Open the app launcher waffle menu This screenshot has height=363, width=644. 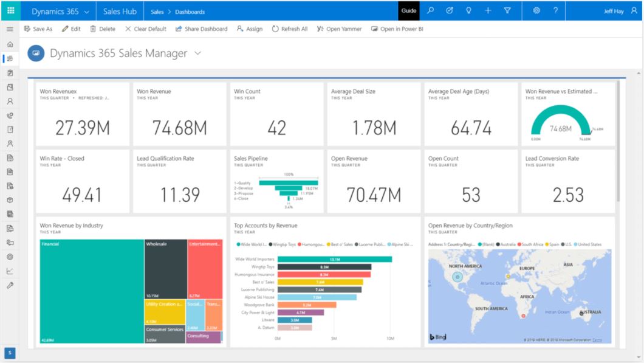coord(11,11)
